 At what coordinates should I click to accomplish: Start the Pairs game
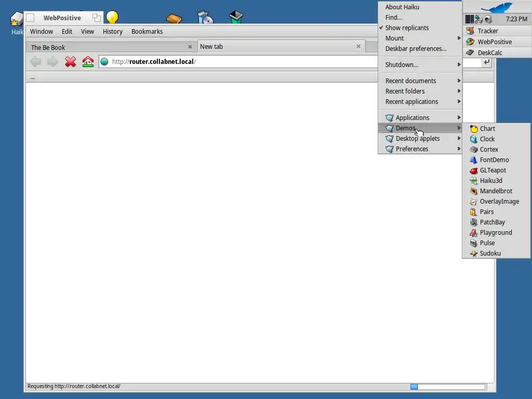[x=496, y=212]
